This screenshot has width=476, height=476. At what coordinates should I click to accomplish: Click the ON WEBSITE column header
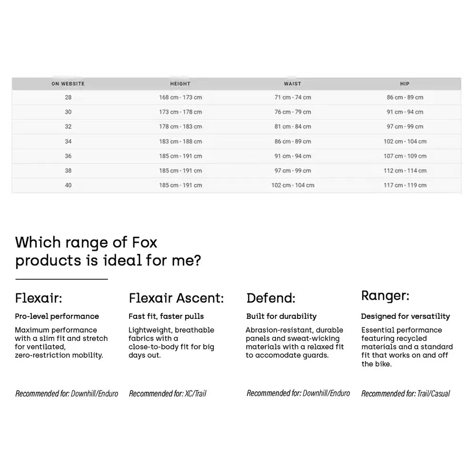click(68, 84)
